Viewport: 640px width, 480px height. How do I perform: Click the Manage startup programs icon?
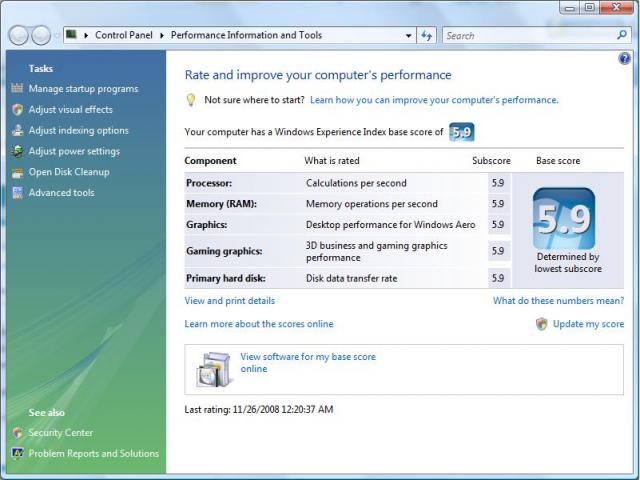pos(17,88)
